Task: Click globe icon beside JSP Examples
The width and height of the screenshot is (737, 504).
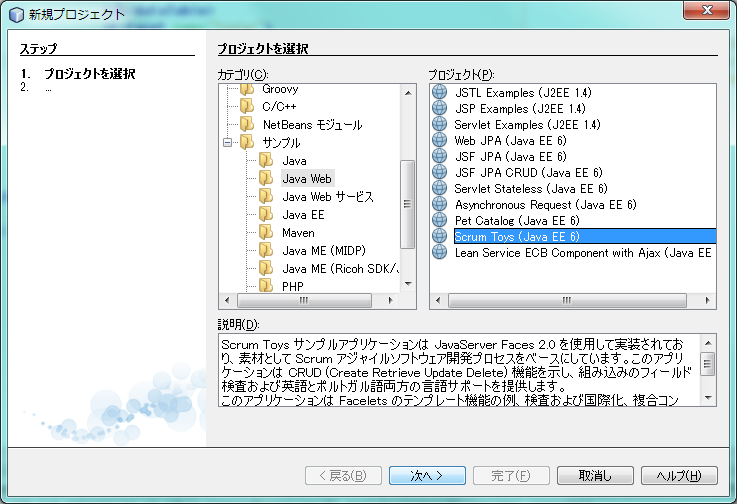Action: click(439, 108)
